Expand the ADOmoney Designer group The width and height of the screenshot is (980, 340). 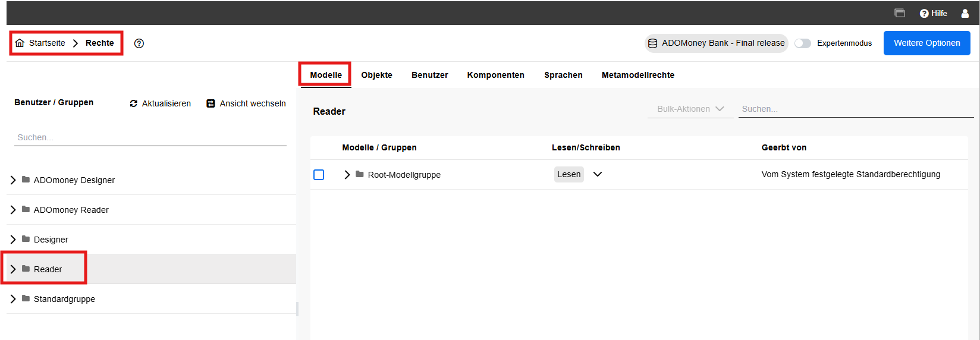click(13, 180)
